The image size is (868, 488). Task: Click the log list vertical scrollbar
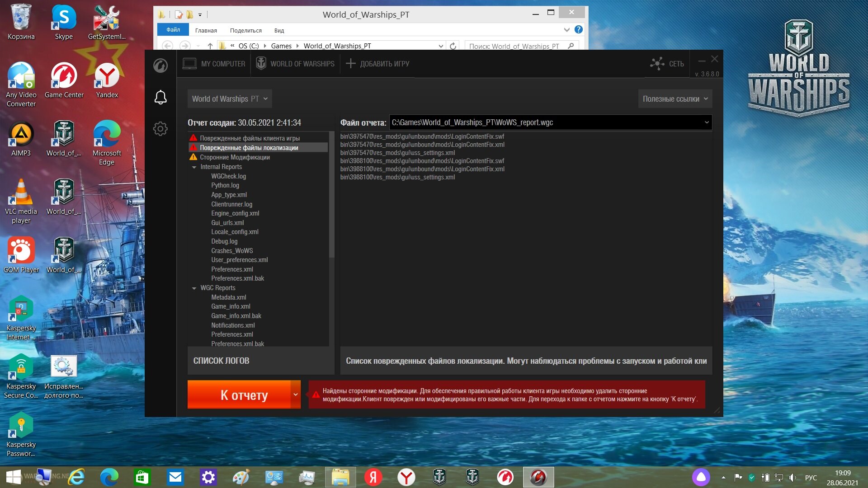(331, 194)
